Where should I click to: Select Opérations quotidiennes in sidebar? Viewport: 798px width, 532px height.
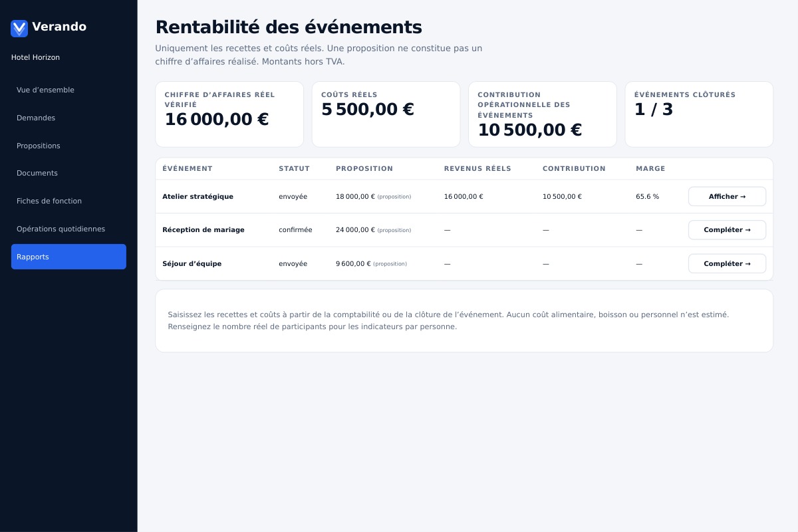click(x=68, y=229)
